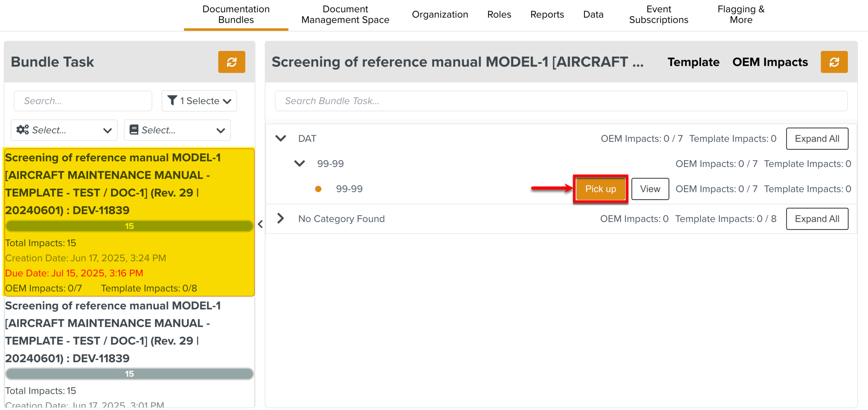The image size is (868, 410).
Task: Click Expand All for DAT category
Action: pyautogui.click(x=817, y=139)
